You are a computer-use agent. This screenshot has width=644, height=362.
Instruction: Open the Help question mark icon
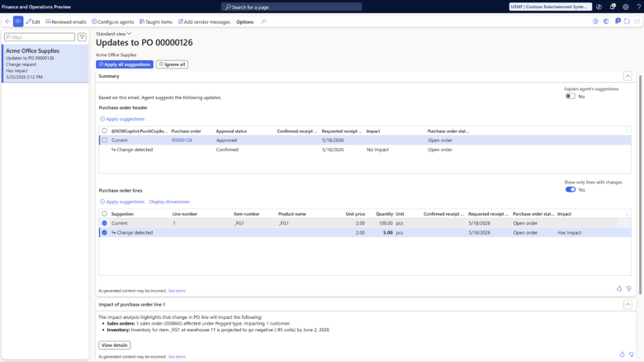pyautogui.click(x=639, y=7)
